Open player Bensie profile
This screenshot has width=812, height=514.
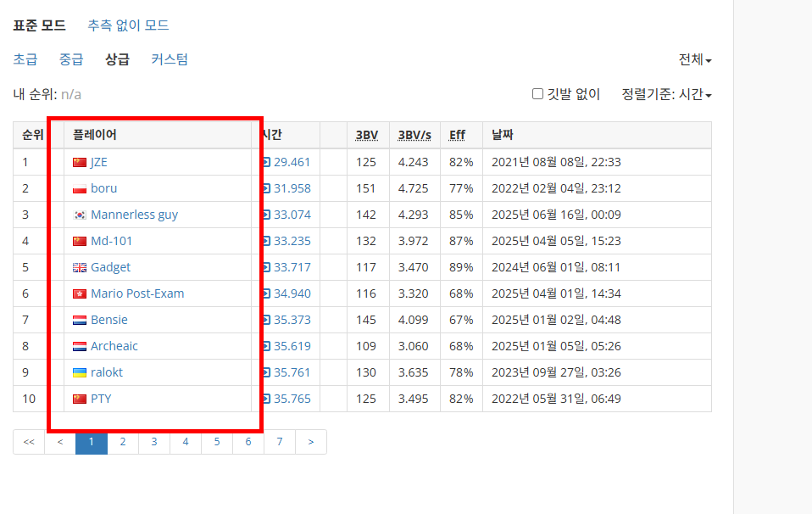click(x=108, y=320)
